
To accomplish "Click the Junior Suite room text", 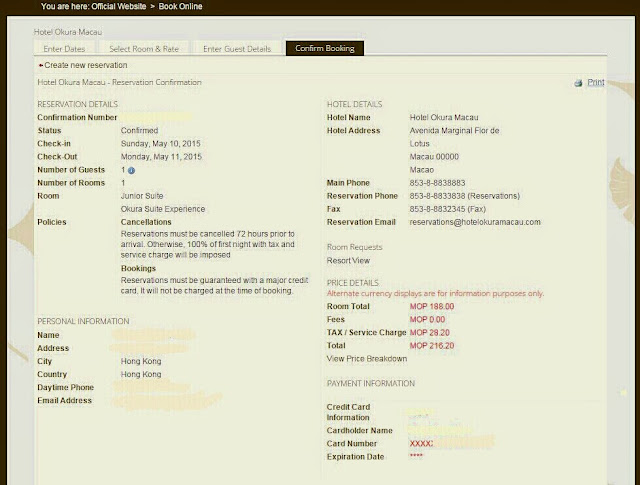I will tap(142, 196).
